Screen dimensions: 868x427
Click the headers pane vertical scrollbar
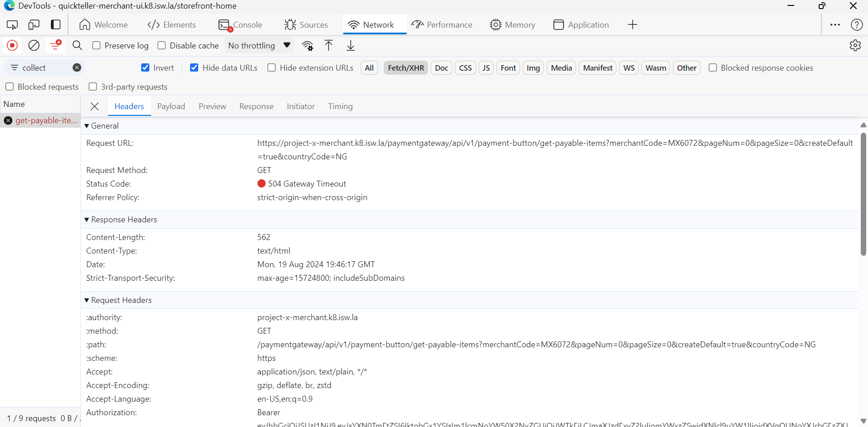[863, 195]
